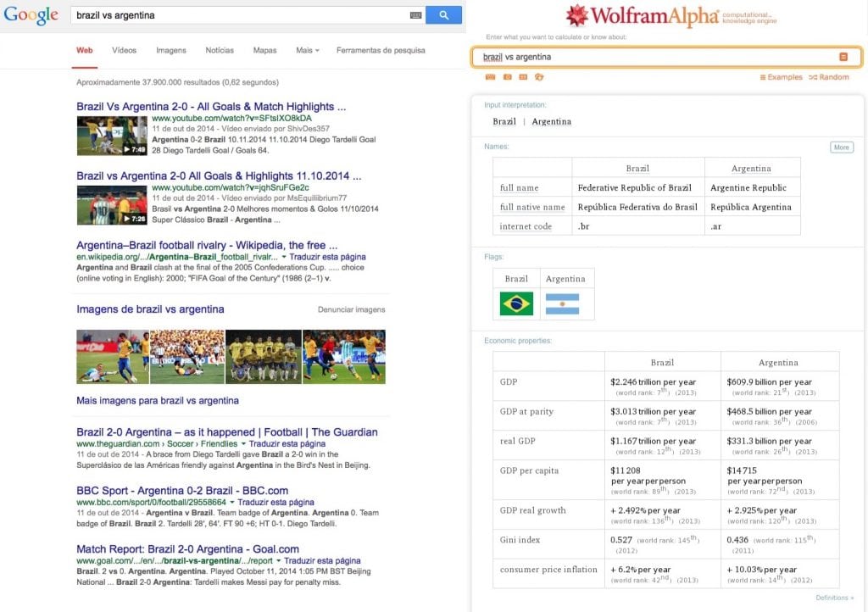This screenshot has width=868, height=612.
Task: Click 'GDP real growth' row label
Action: click(x=532, y=510)
